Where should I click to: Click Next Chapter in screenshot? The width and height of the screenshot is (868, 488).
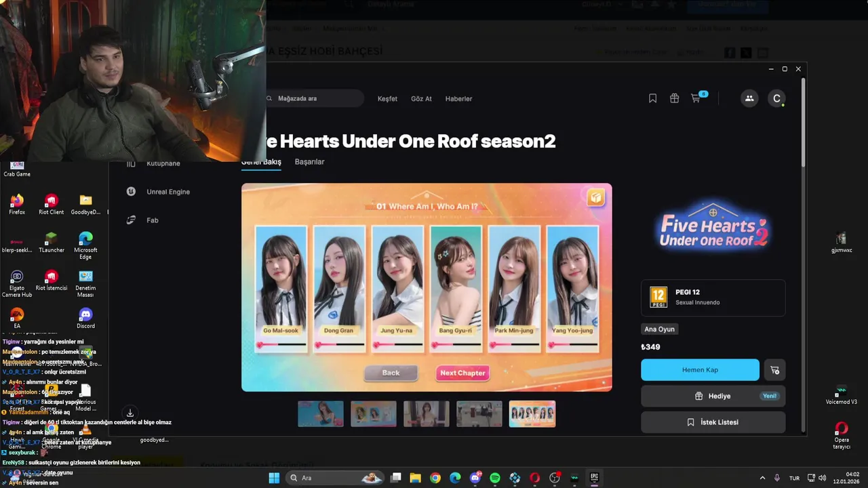(x=462, y=373)
